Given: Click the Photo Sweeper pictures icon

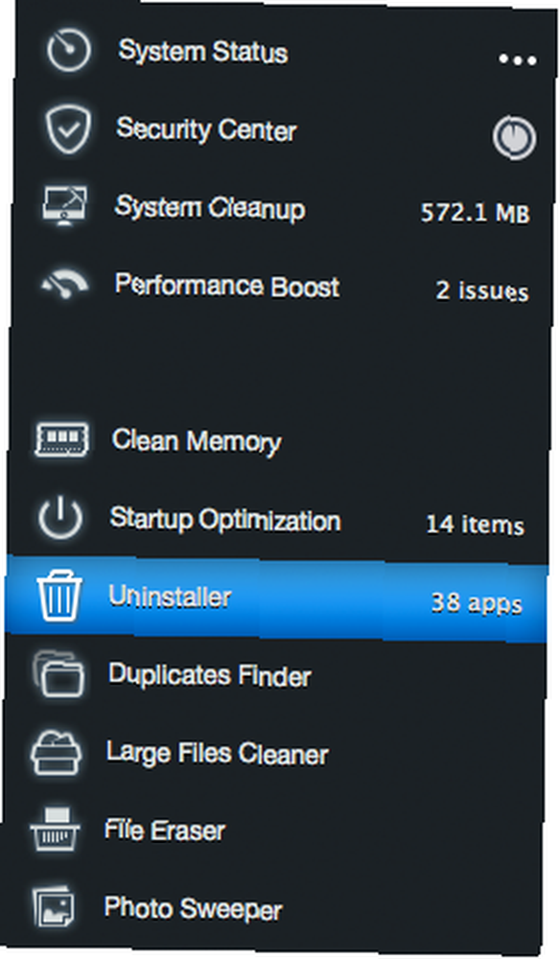Looking at the screenshot, I should tap(54, 906).
